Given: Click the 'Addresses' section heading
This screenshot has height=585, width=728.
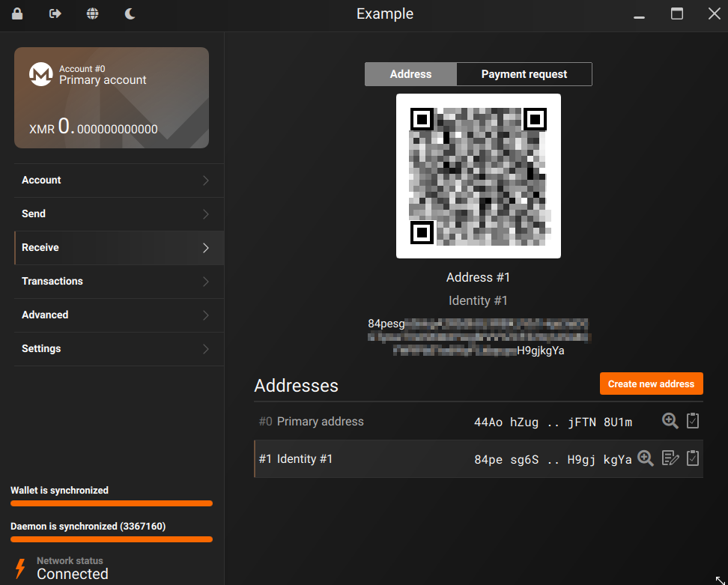Looking at the screenshot, I should [x=296, y=386].
